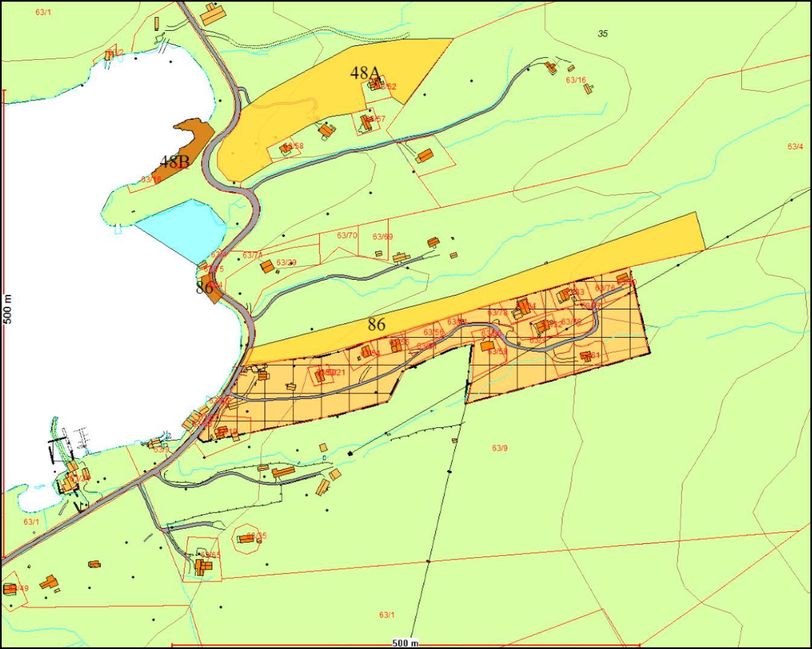Screen dimensions: 812x649
Task: Click the horizontal "500 m" scale label
Action: pyautogui.click(x=406, y=643)
